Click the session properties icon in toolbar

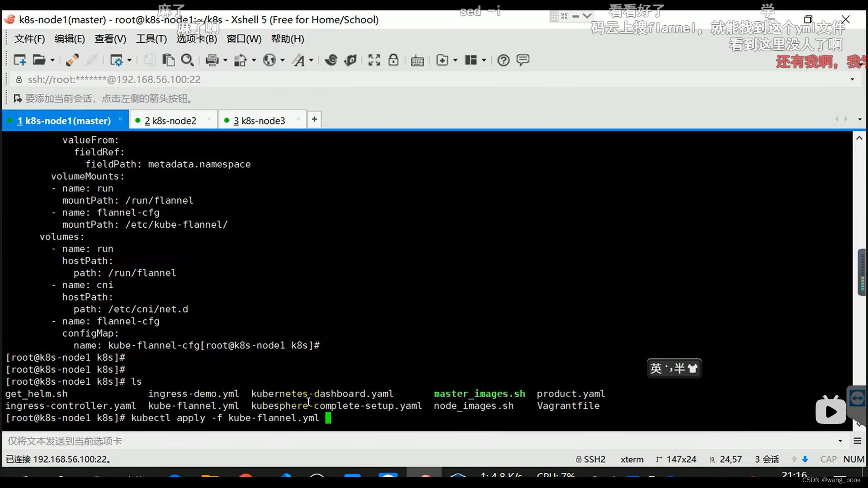(117, 60)
